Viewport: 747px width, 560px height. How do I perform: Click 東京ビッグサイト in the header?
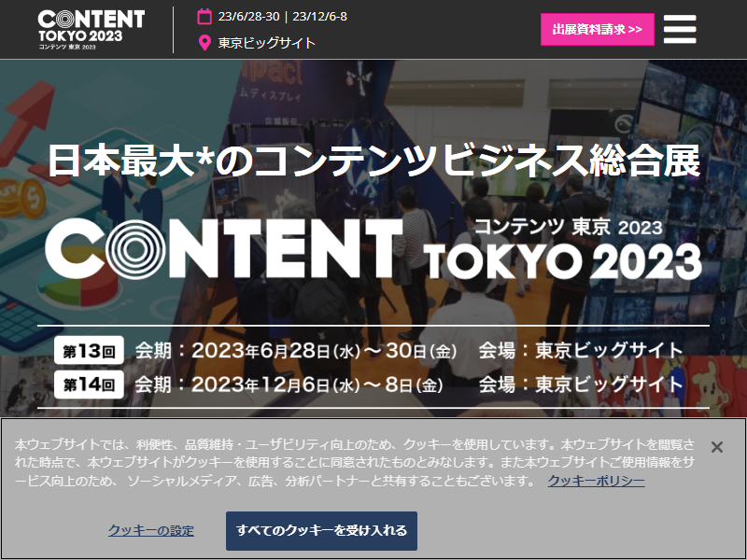point(267,43)
